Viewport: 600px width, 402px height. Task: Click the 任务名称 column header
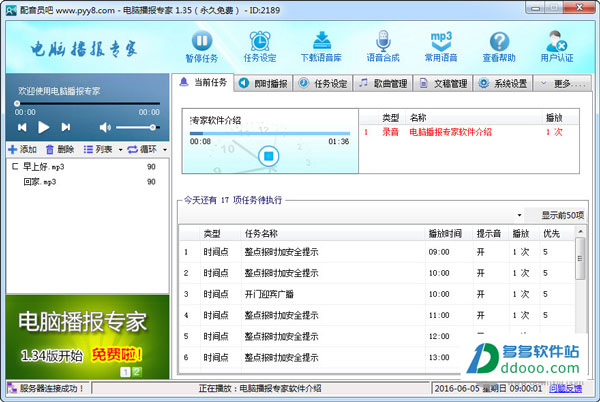pyautogui.click(x=333, y=233)
